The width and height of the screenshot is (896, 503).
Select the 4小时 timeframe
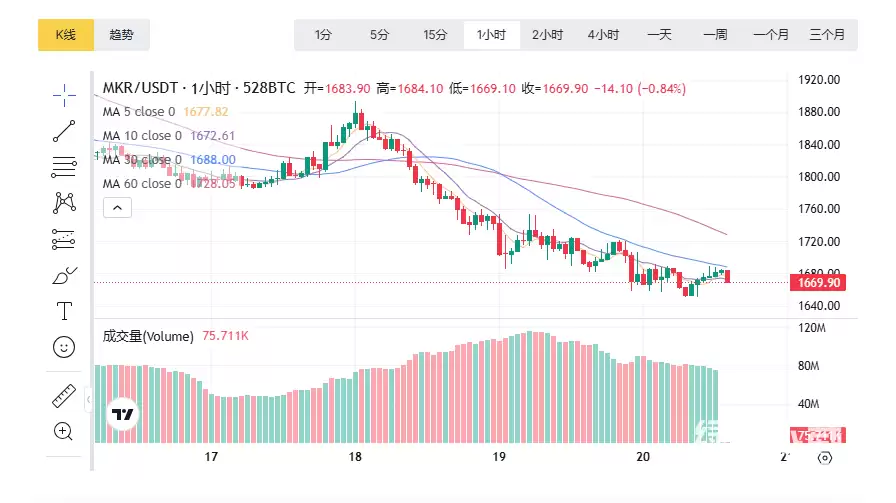[x=603, y=35]
